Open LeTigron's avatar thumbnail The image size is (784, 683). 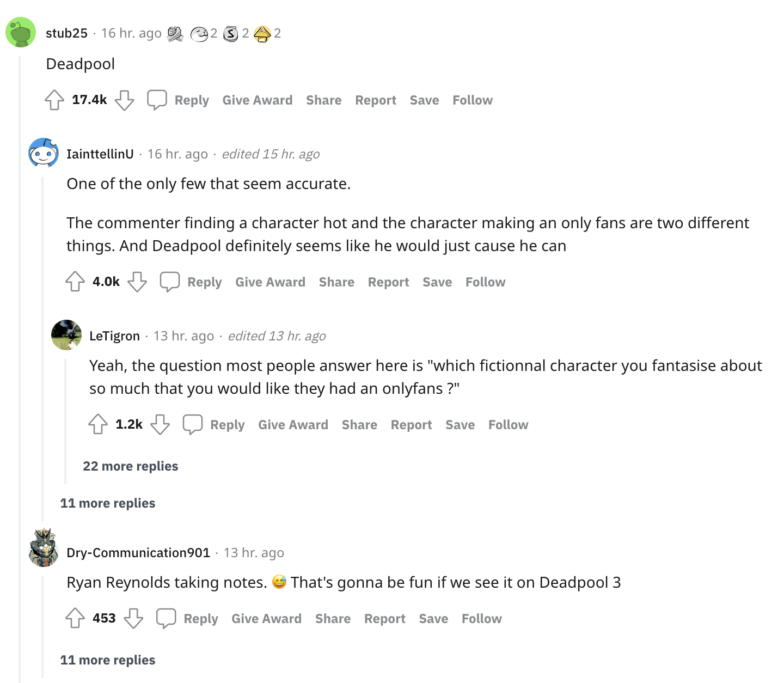click(x=66, y=335)
